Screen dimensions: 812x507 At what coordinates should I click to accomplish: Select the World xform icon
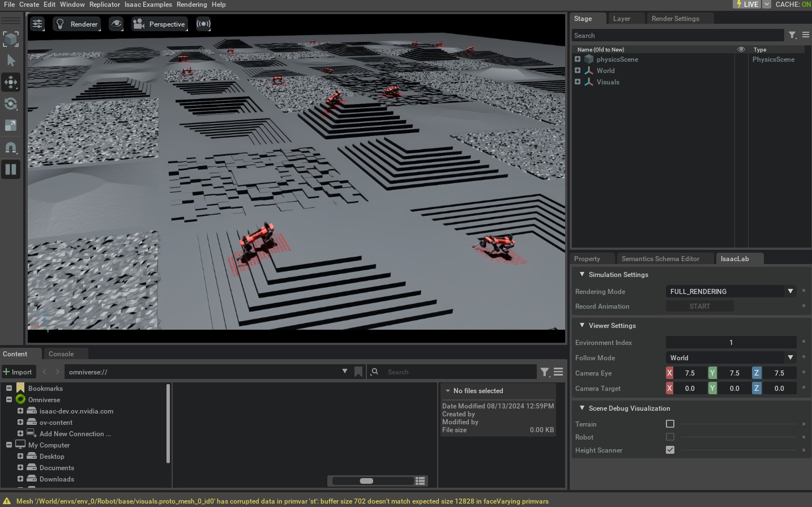pos(589,70)
